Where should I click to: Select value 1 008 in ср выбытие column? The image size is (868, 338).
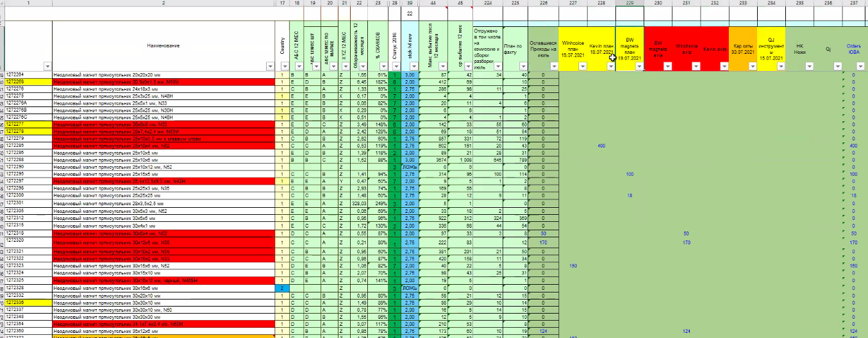coord(461,159)
